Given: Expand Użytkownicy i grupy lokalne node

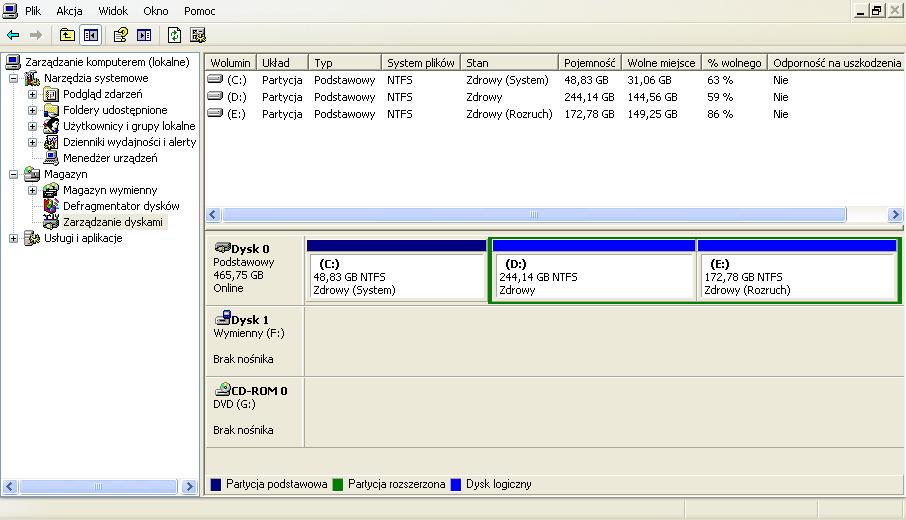Looking at the screenshot, I should coord(32,126).
